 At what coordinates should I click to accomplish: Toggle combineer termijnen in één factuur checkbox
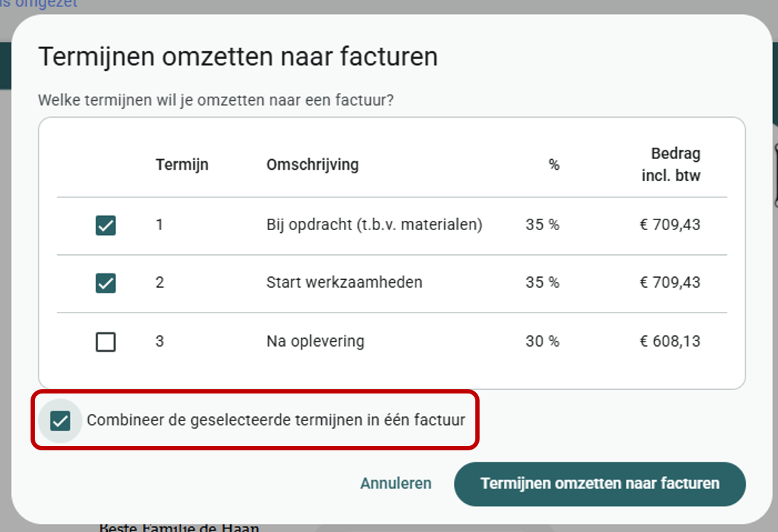60,421
